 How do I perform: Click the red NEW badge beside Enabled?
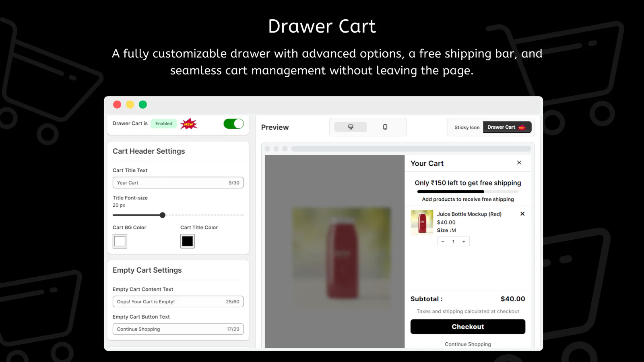[x=188, y=124]
